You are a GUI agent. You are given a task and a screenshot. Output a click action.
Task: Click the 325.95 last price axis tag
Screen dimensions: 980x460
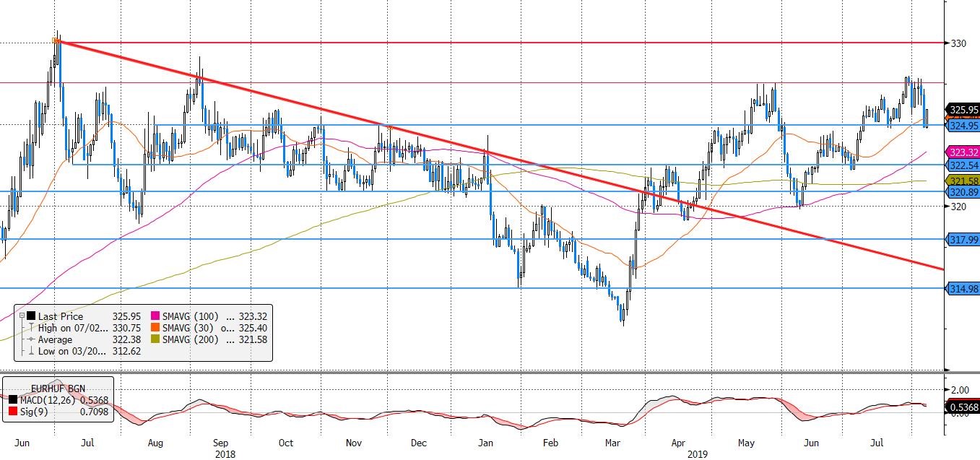pos(964,110)
